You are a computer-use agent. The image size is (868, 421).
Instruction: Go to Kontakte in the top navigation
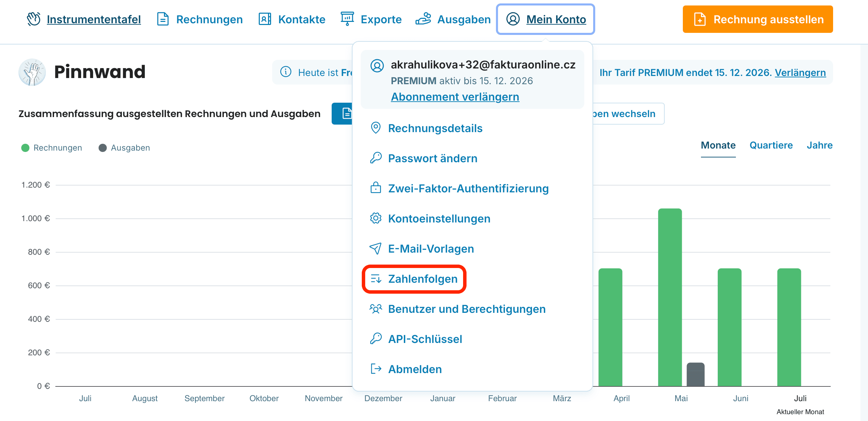pyautogui.click(x=292, y=19)
